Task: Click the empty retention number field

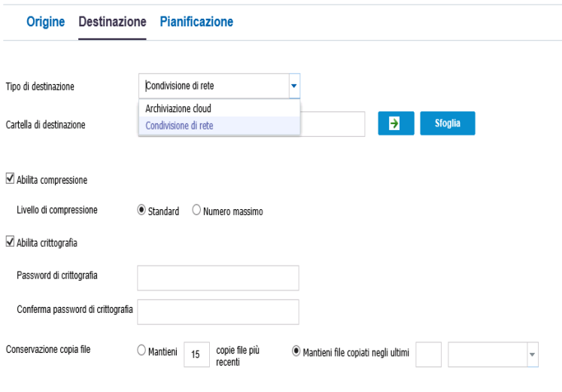Action: pyautogui.click(x=428, y=354)
